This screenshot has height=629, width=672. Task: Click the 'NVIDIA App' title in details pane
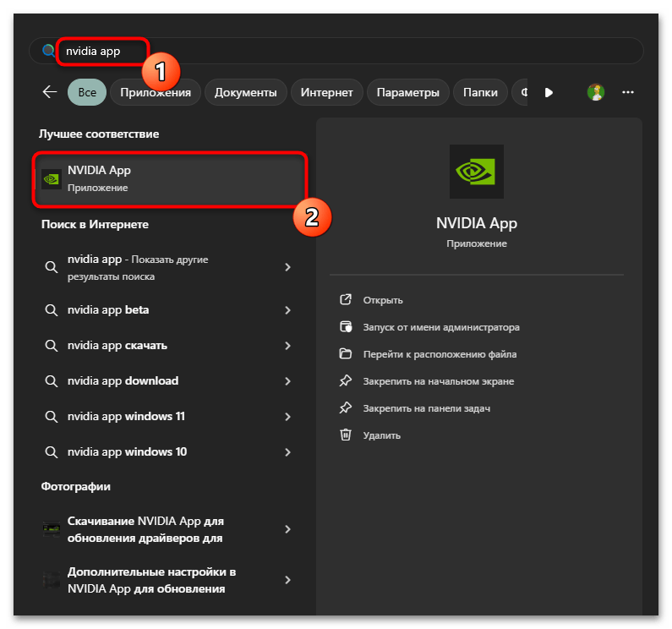coord(477,223)
